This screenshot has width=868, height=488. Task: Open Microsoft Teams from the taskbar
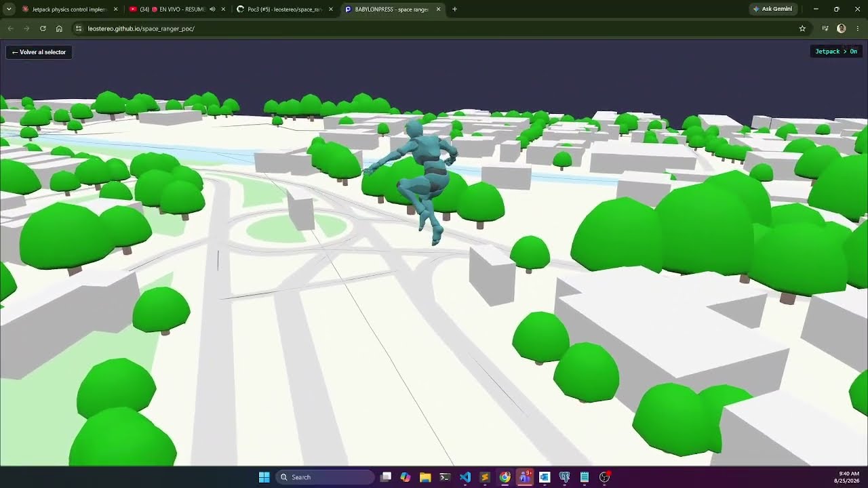coord(524,477)
